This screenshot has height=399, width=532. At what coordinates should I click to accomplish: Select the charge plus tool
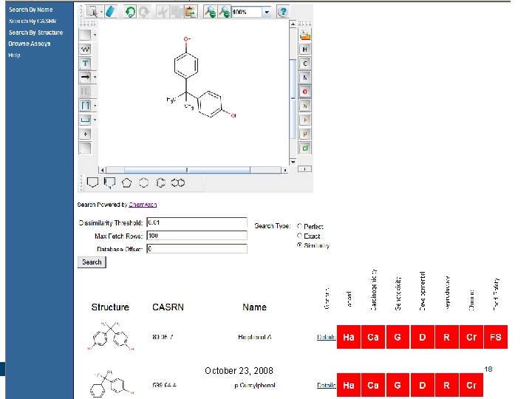click(x=85, y=134)
